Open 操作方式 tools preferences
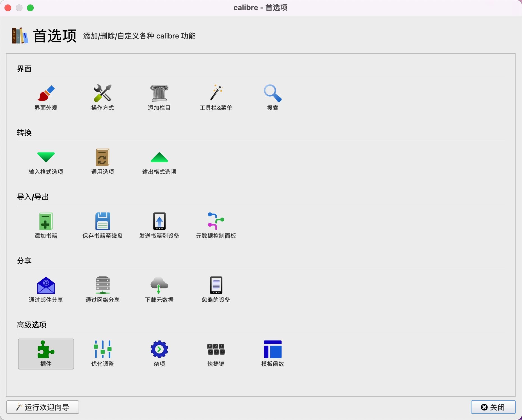Viewport: 522px width, 420px height. coord(103,98)
